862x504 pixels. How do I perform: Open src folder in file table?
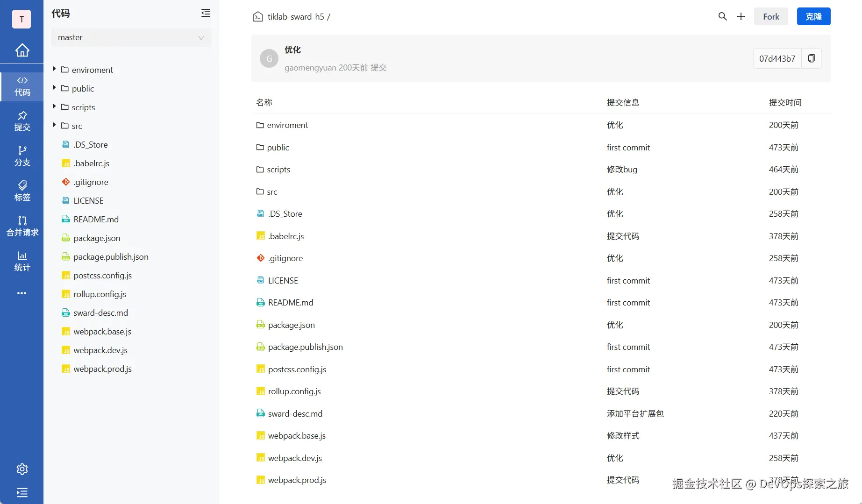[x=272, y=192]
